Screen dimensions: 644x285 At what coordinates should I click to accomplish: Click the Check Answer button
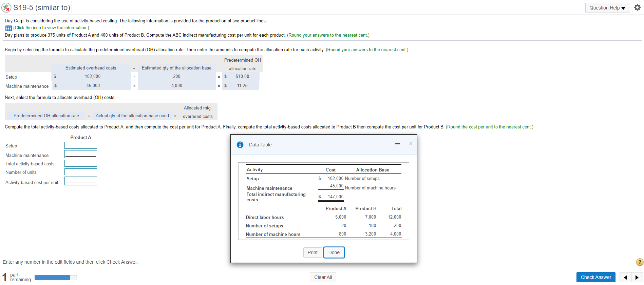click(596, 277)
